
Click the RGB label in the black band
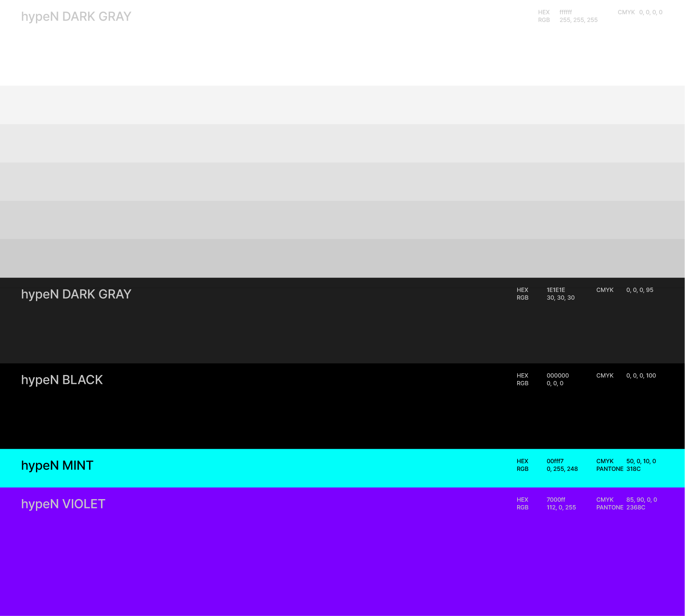coord(522,384)
